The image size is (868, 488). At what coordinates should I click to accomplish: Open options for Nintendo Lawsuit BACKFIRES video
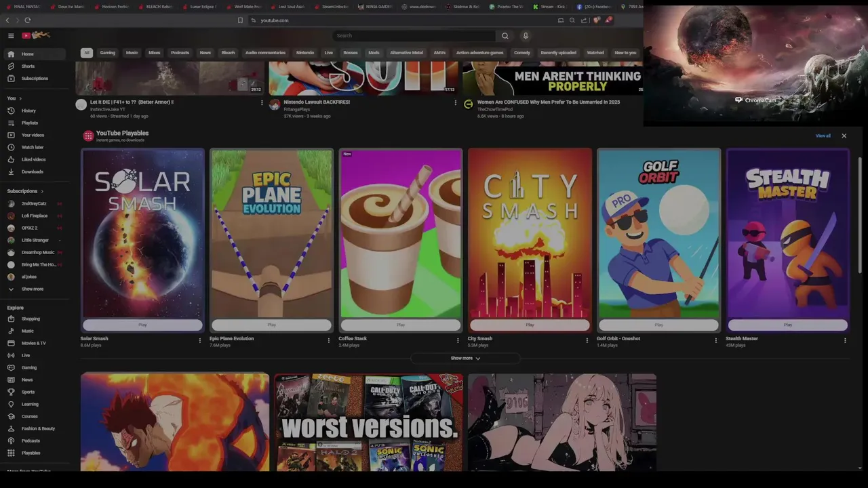(x=455, y=103)
